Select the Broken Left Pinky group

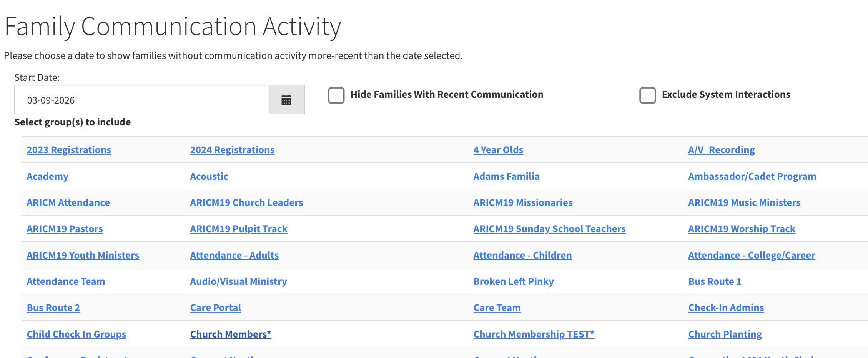514,282
